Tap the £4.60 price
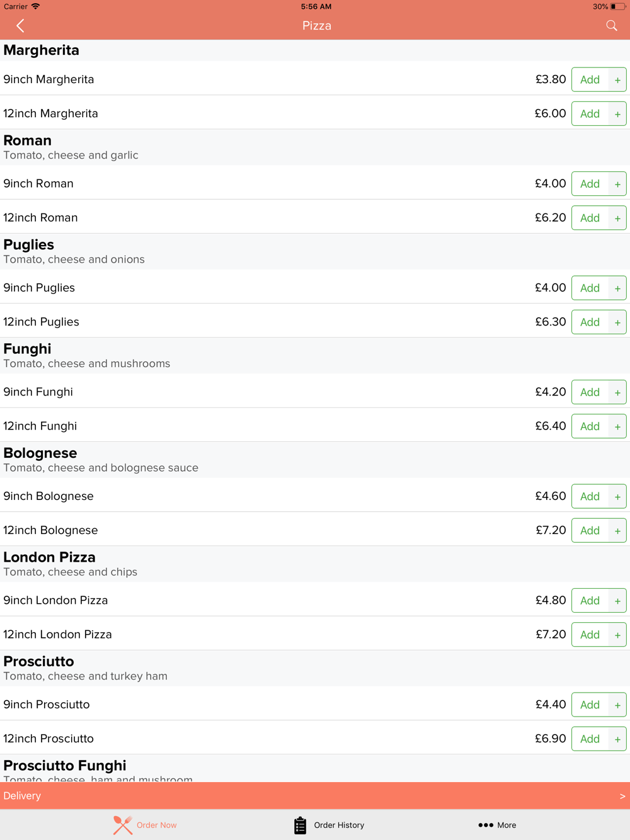Image resolution: width=630 pixels, height=840 pixels. 551,496
